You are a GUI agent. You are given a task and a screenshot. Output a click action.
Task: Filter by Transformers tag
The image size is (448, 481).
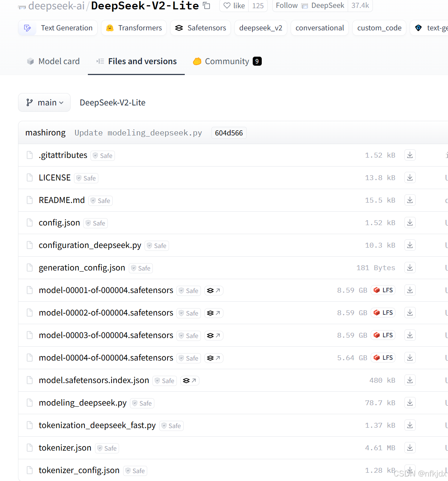(x=134, y=28)
